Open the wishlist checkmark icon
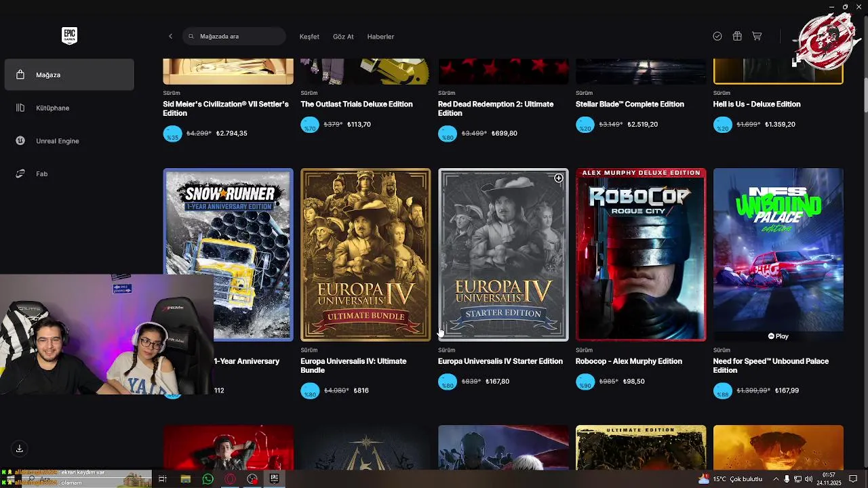The height and width of the screenshot is (488, 868). 717,37
